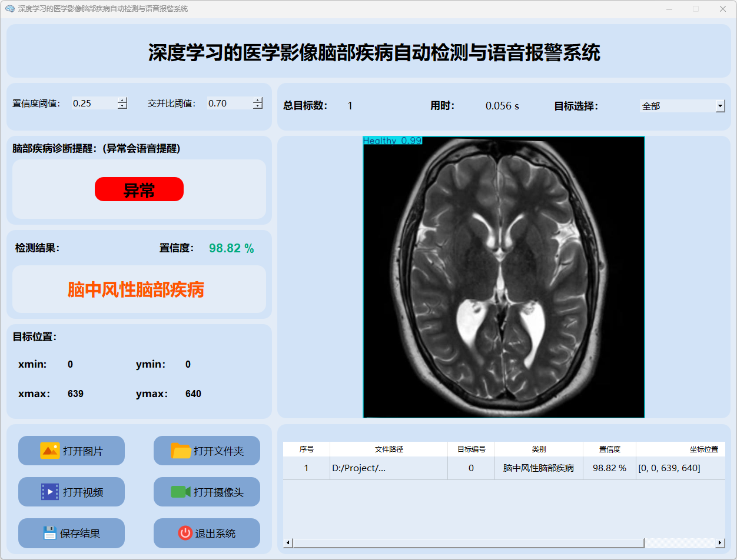Viewport: 737px width, 560px height.
Task: Increase the 交并比阈值 value with up arrow
Action: click(x=258, y=100)
